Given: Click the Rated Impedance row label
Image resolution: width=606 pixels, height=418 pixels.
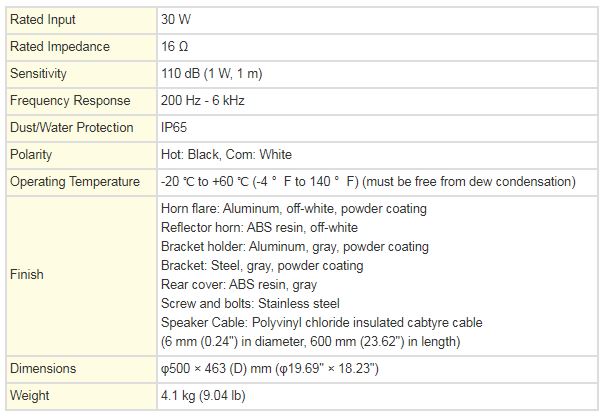Looking at the screenshot, I should (x=59, y=46).
